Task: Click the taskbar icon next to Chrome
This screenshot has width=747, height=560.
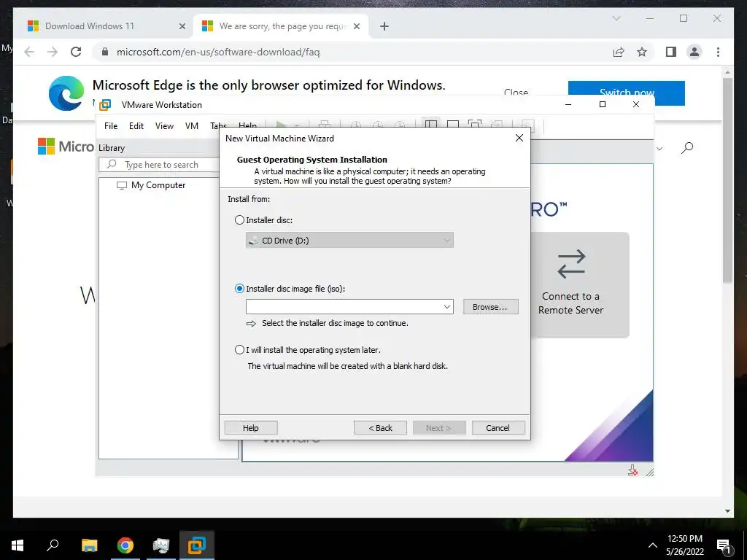Action: click(x=161, y=545)
